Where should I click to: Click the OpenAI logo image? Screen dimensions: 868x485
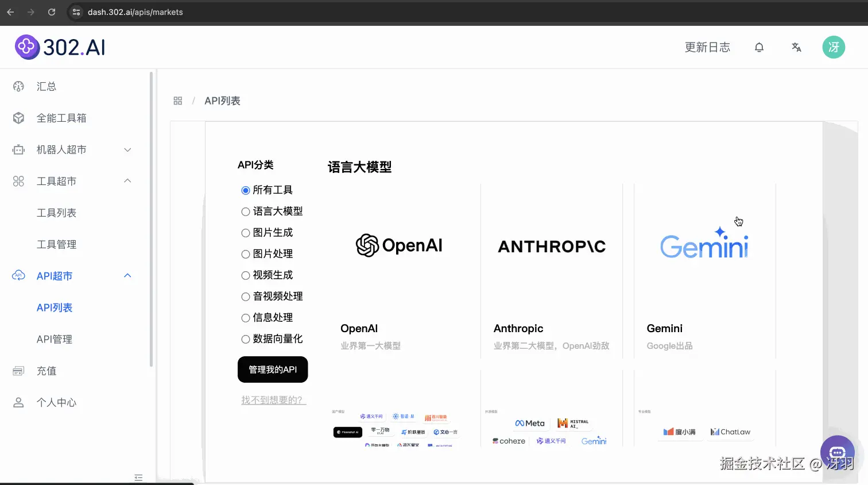(399, 245)
